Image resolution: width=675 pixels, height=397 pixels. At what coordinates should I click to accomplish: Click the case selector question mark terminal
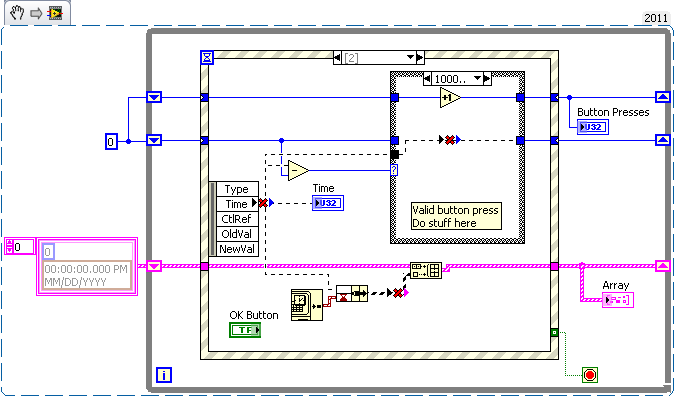tap(394, 170)
